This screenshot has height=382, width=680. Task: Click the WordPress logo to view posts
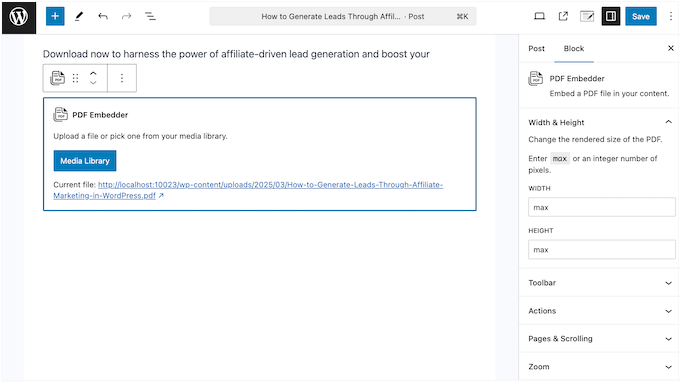click(x=19, y=17)
